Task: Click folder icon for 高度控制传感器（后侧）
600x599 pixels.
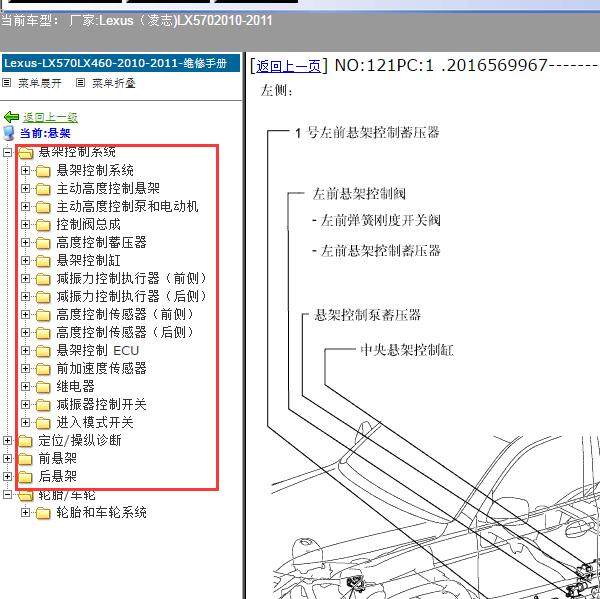Action: click(43, 333)
